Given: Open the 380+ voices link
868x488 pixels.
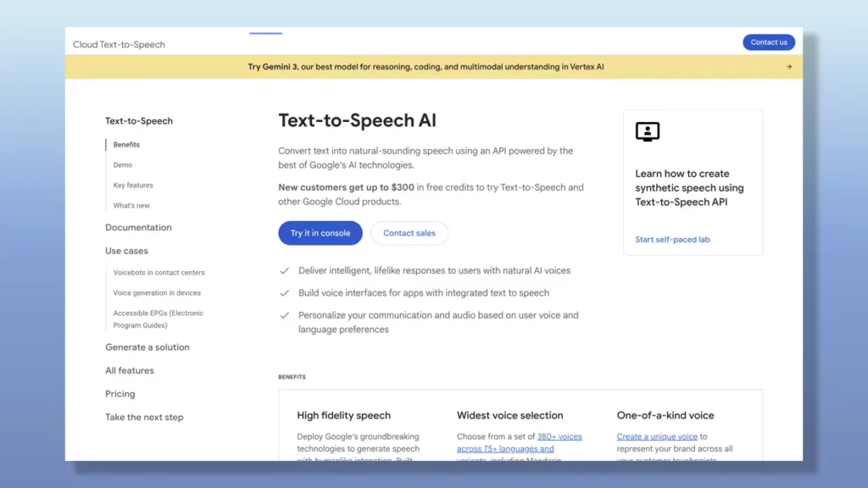Looking at the screenshot, I should (x=559, y=436).
